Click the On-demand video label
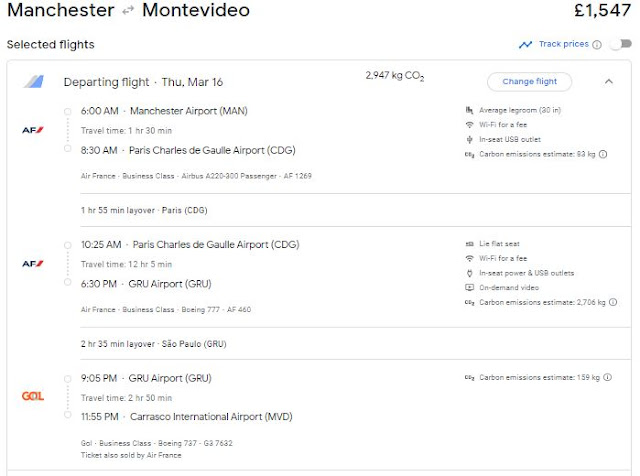The width and height of the screenshot is (640, 476). (x=509, y=288)
